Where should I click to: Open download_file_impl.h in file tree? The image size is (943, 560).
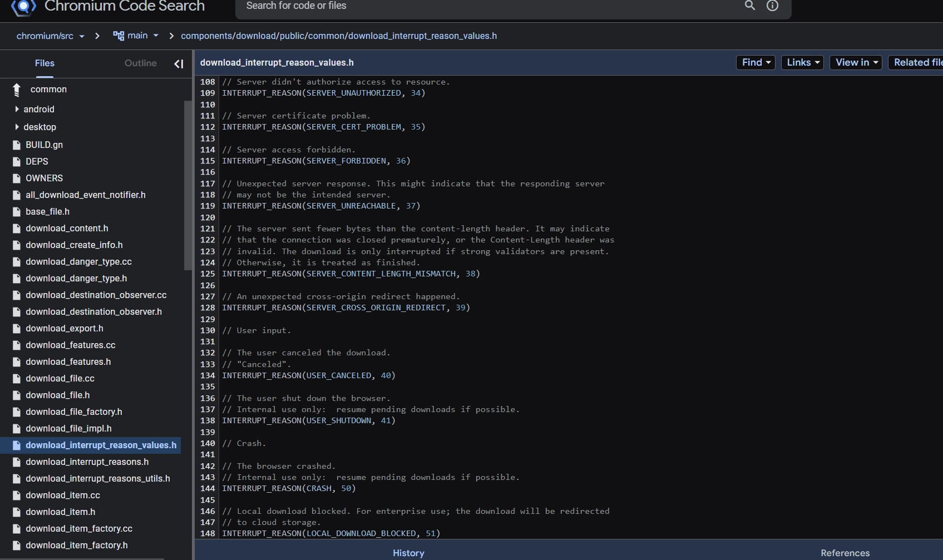(x=68, y=429)
